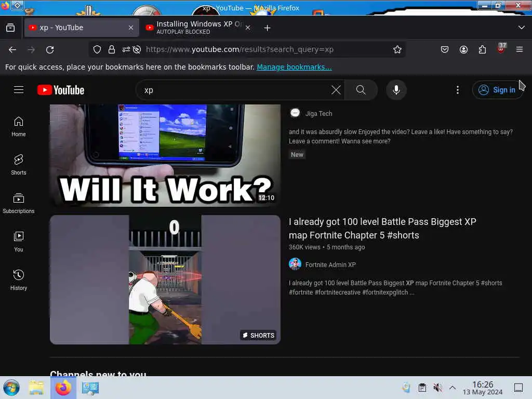
Task: Click the YouTube logo
Action: point(61,90)
